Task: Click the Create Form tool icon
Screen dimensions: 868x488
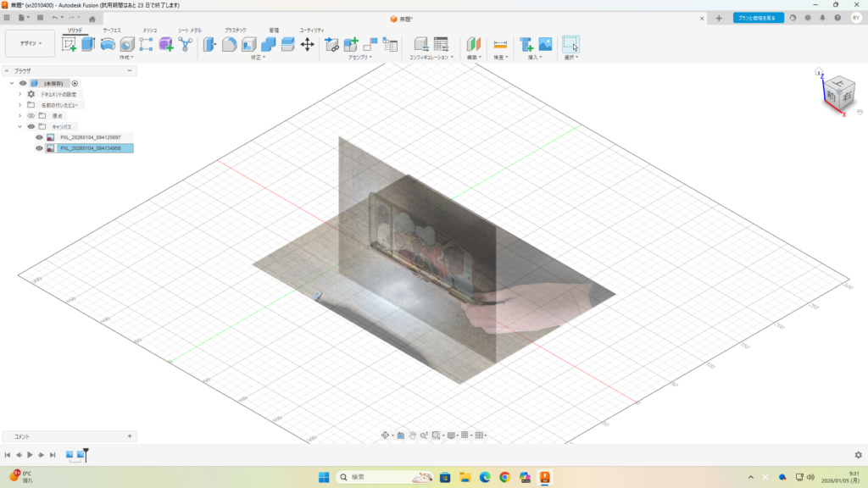Action: (166, 44)
